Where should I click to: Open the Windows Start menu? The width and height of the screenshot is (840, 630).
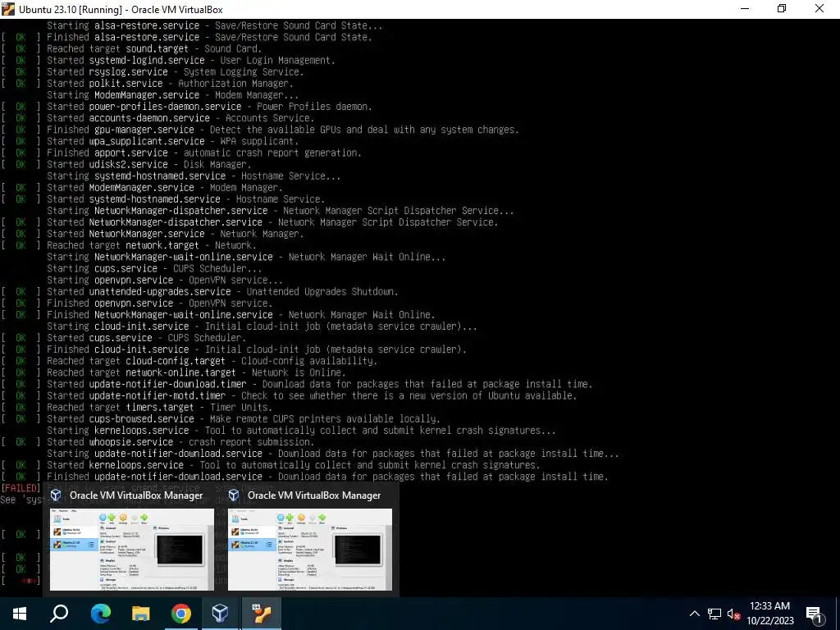pos(20,614)
